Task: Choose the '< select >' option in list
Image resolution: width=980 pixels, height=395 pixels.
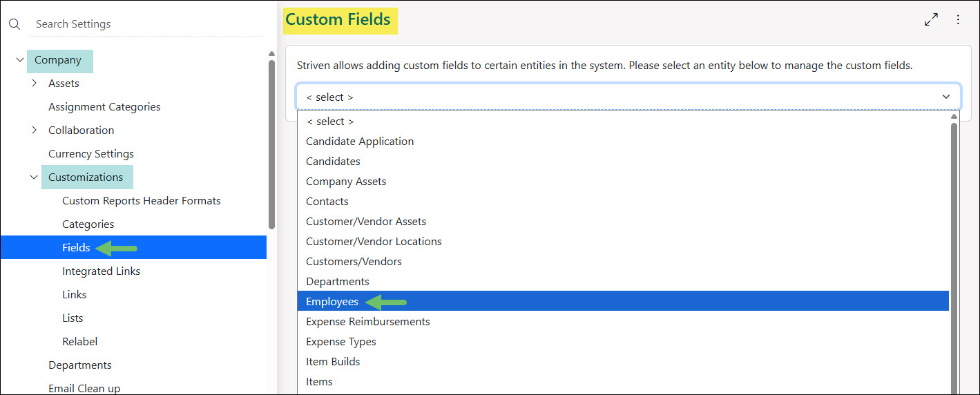Action: [623, 122]
